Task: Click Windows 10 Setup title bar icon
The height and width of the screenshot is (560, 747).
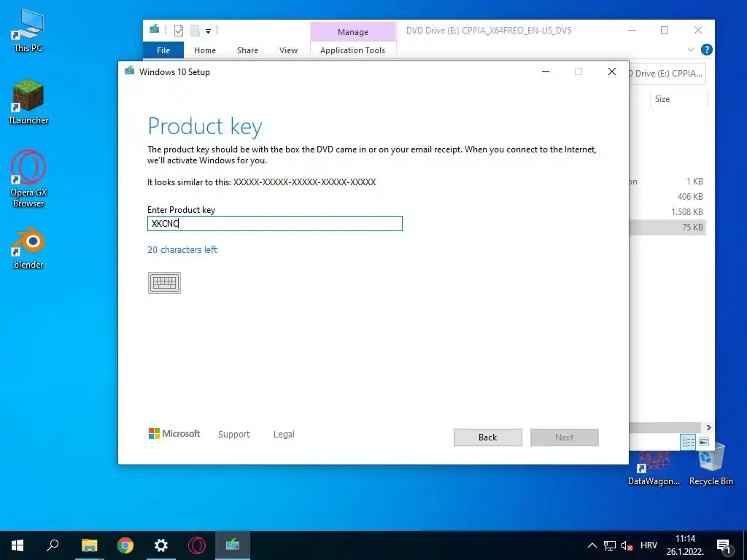Action: (x=130, y=71)
